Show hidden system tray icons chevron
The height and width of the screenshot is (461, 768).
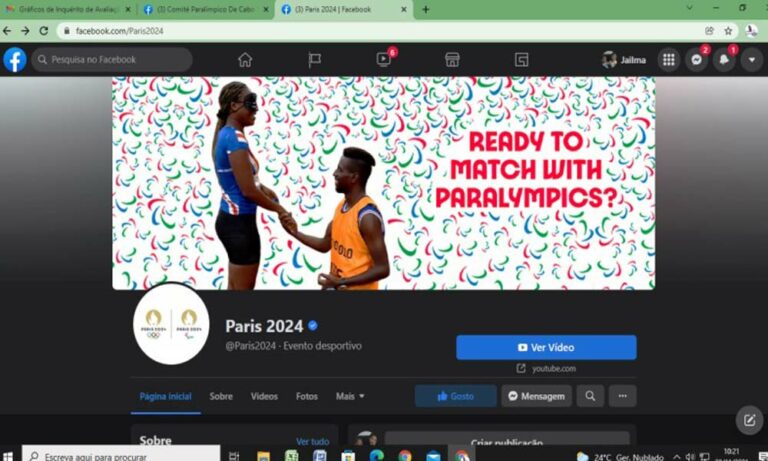coord(676,457)
